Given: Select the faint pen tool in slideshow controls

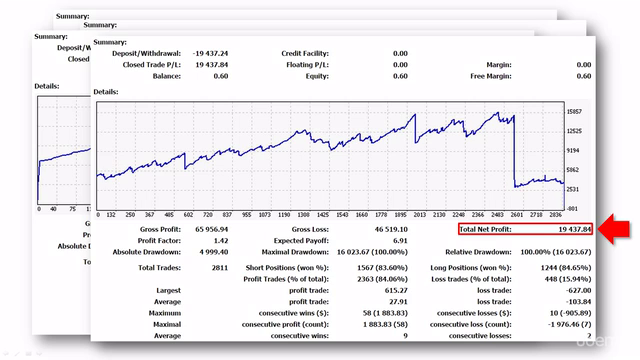Looking at the screenshot, I should (x=18, y=353).
